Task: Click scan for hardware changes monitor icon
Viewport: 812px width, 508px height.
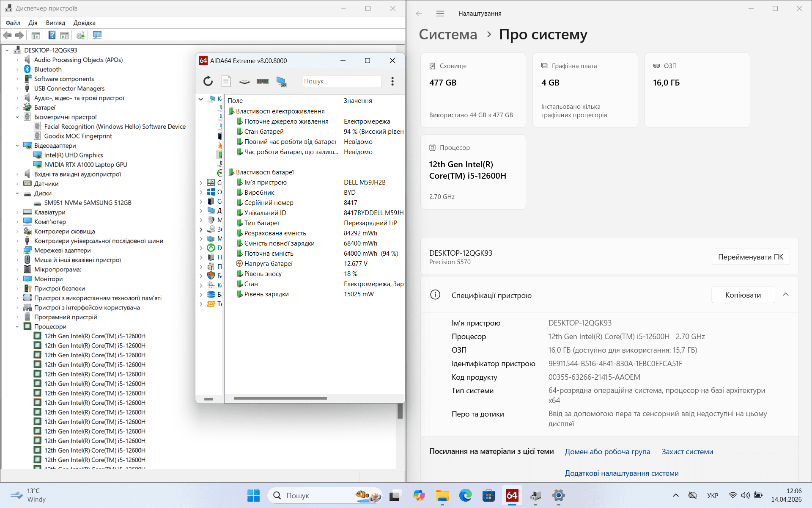Action: point(97,35)
